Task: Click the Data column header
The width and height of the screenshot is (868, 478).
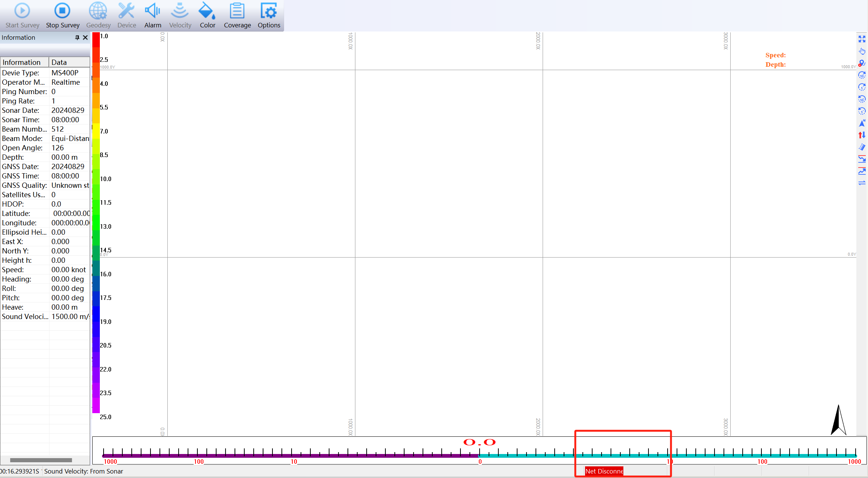Action: click(x=69, y=62)
